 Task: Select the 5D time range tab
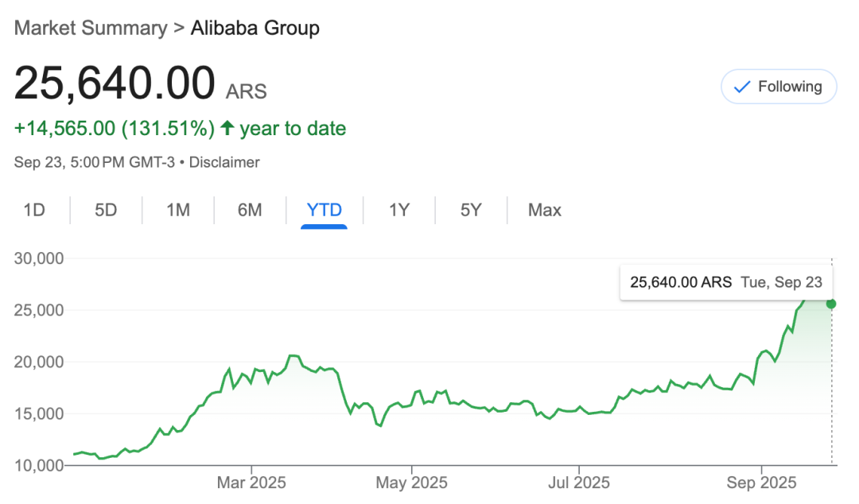coord(106,210)
